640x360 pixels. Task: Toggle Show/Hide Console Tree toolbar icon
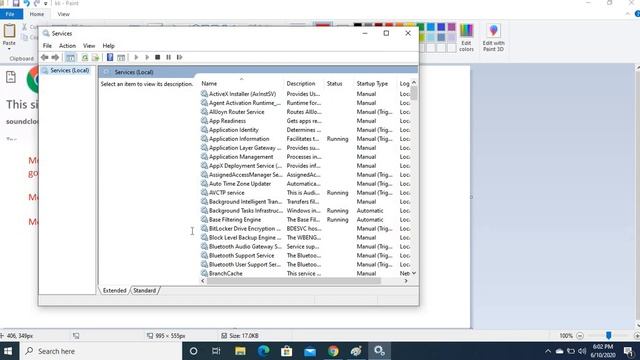pos(70,58)
